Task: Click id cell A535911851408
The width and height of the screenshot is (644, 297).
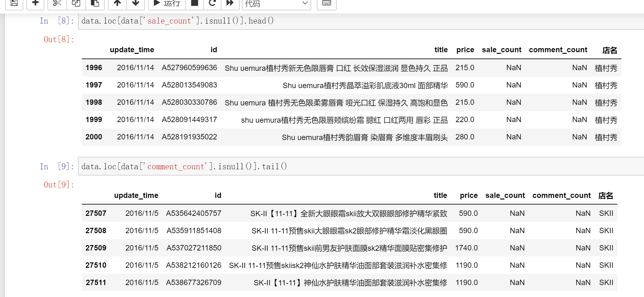Action: point(194,231)
